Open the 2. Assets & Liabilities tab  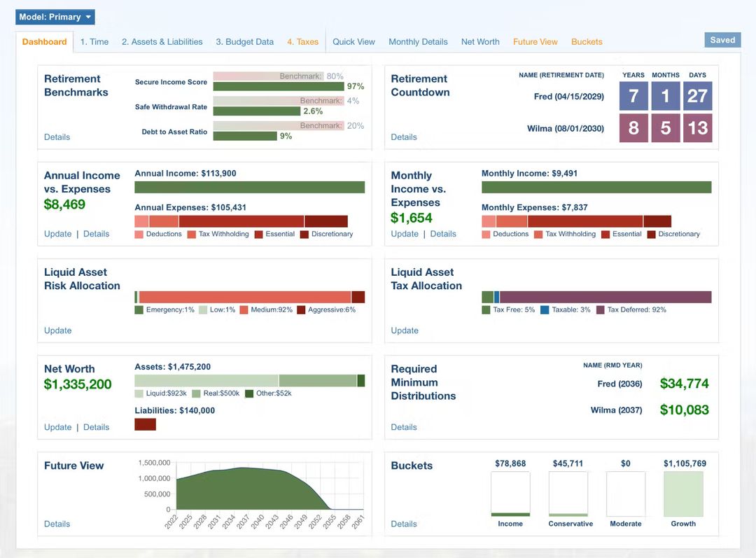pyautogui.click(x=162, y=42)
